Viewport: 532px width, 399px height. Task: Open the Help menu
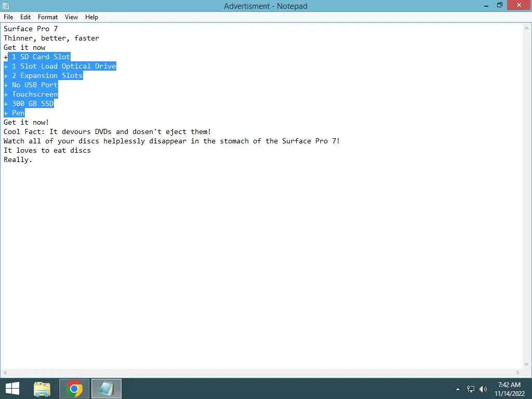tap(91, 17)
